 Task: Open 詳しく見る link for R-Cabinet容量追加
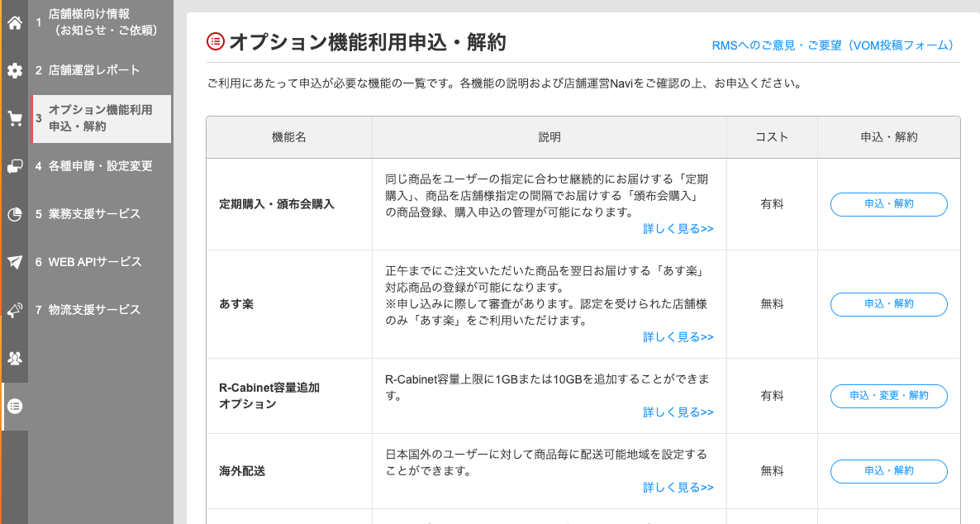click(678, 412)
